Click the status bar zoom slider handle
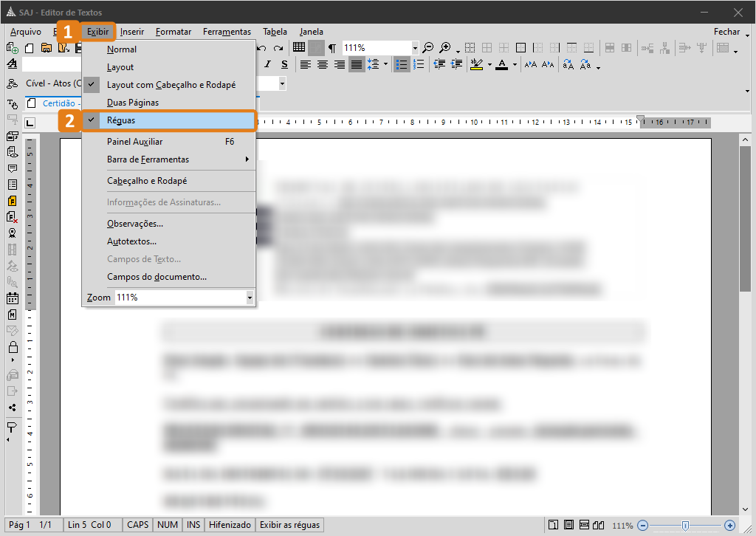Image resolution: width=756 pixels, height=536 pixels. point(685,526)
